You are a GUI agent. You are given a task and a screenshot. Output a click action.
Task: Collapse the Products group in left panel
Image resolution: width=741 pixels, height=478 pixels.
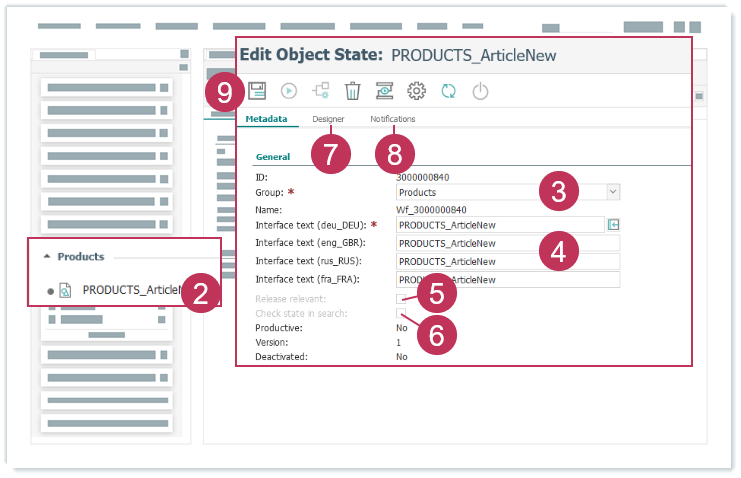(x=46, y=257)
